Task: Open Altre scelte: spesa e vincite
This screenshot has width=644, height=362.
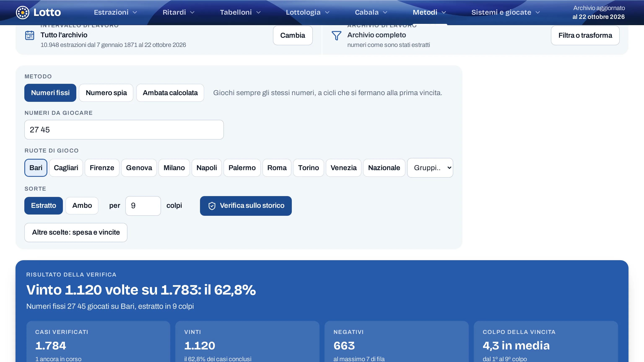Action: [76, 232]
